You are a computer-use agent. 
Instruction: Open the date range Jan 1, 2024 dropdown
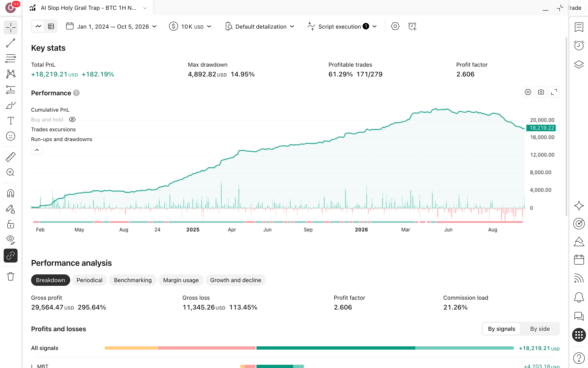tap(111, 27)
